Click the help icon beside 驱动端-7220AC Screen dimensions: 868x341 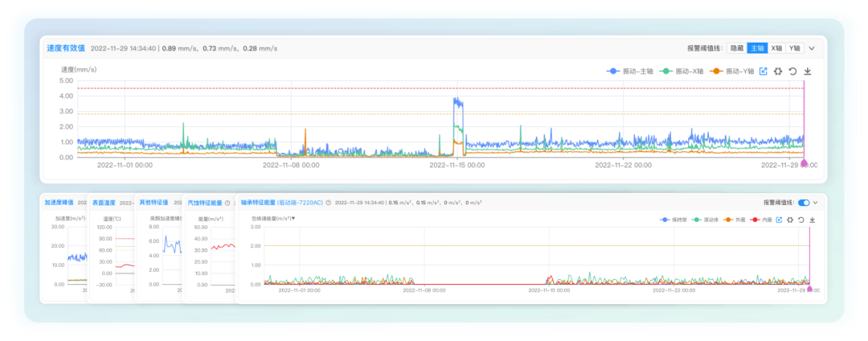(328, 203)
